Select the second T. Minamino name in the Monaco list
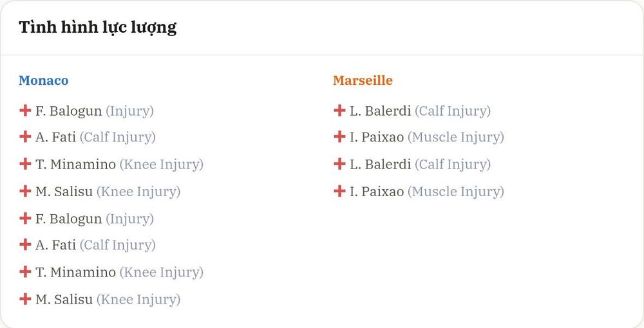 [x=75, y=272]
